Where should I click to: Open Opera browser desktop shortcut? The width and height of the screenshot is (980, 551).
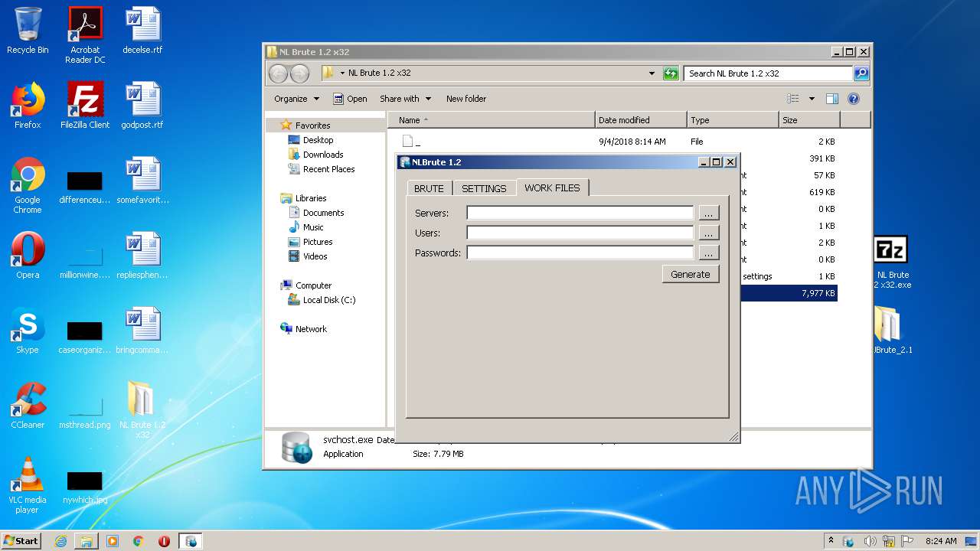(28, 256)
